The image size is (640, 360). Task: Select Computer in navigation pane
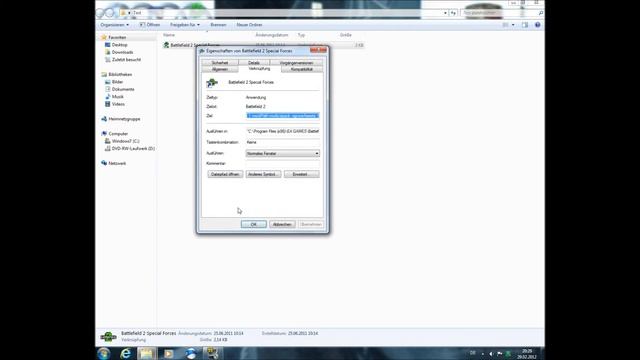click(x=118, y=133)
